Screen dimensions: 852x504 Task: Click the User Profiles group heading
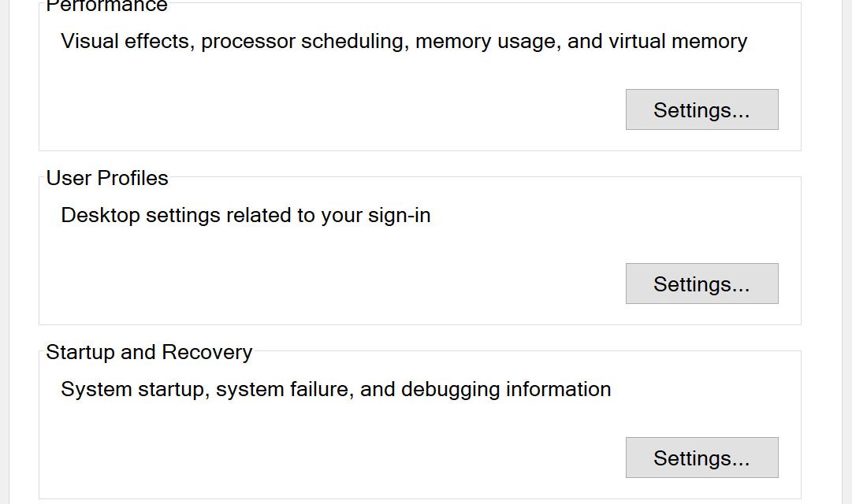tap(107, 178)
